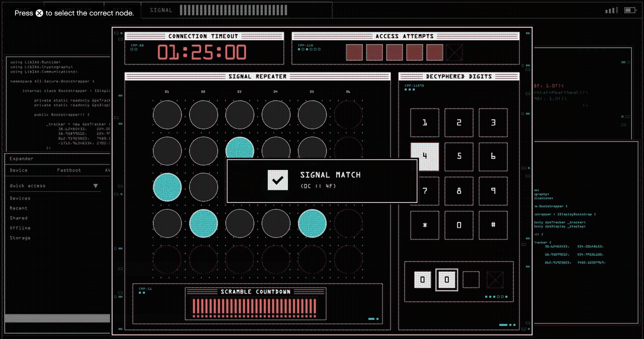Click keypad button 9

pos(493,191)
